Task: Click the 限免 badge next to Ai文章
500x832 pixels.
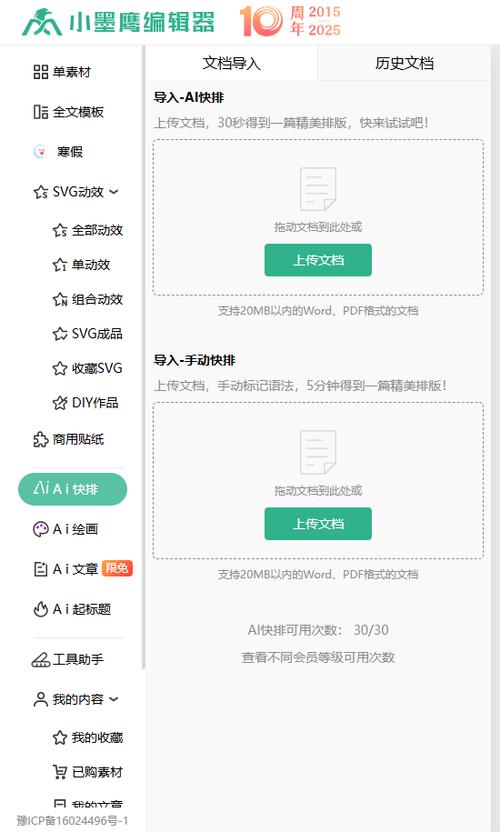Action: [x=117, y=568]
